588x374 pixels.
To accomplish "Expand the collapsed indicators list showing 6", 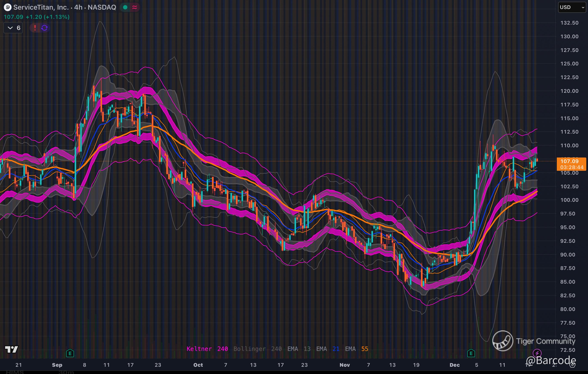I will [x=13, y=28].
